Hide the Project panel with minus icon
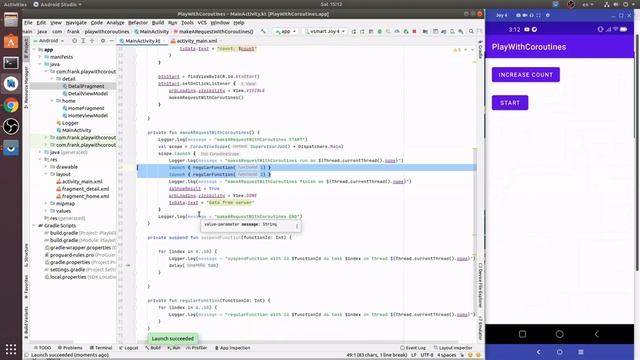 pyautogui.click(x=111, y=41)
